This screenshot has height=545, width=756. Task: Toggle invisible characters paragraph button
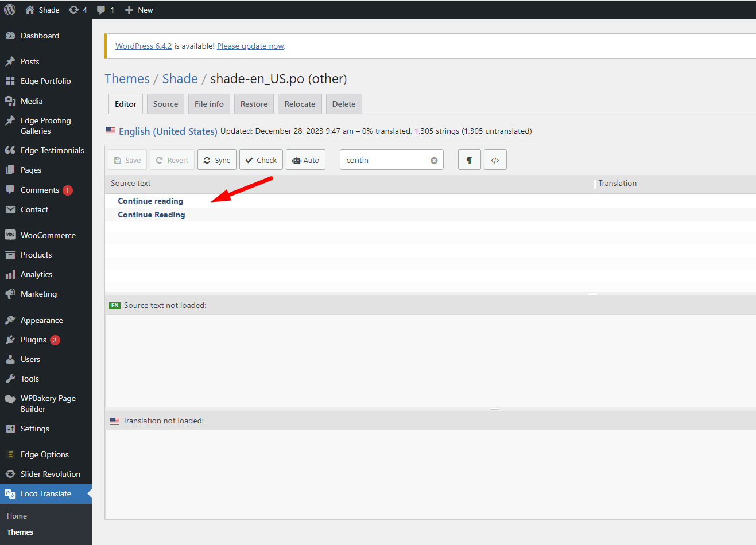(x=469, y=160)
